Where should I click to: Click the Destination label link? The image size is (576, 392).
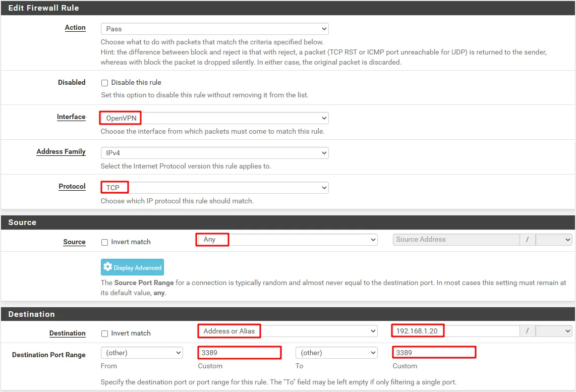(67, 333)
